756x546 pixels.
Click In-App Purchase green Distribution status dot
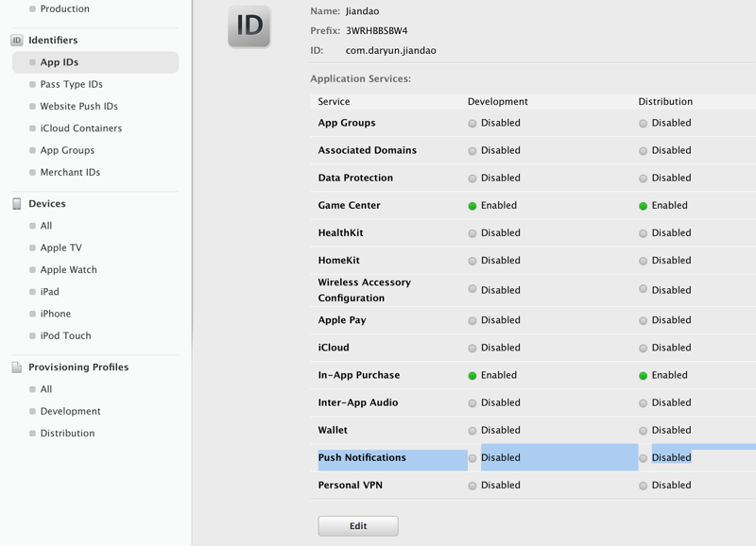643,376
